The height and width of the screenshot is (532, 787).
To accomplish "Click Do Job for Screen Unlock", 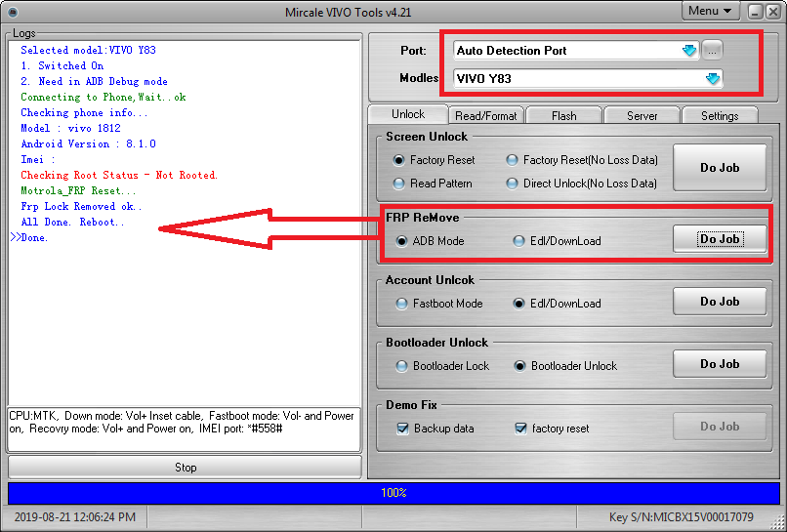I will (720, 168).
